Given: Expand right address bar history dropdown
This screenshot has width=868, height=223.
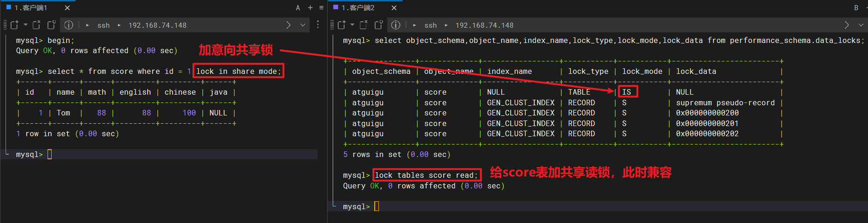Looking at the screenshot, I should click(861, 25).
